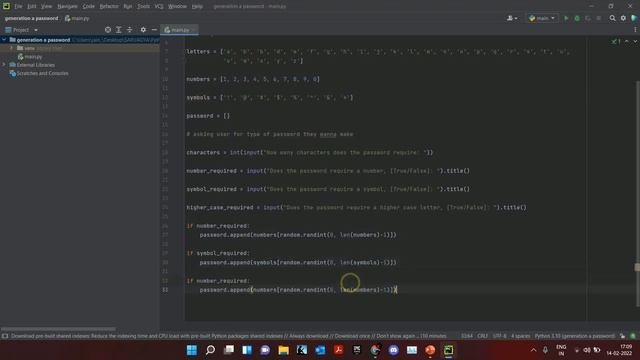Click line 33 in the editor gutter
The width and height of the screenshot is (640, 360).
(x=165, y=290)
